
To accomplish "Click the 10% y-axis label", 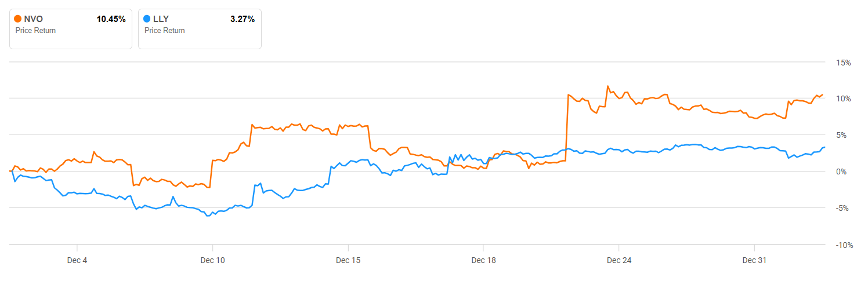I will [843, 99].
